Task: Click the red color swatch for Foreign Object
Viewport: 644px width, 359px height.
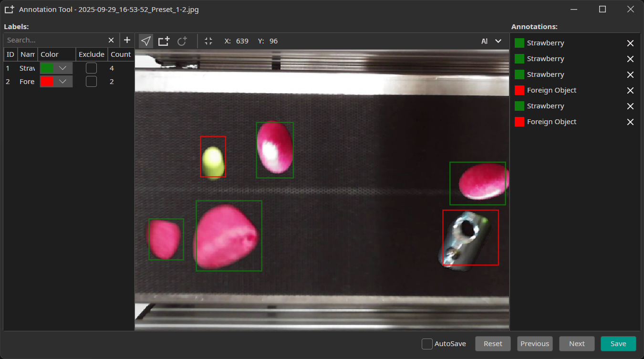Action: pyautogui.click(x=48, y=81)
